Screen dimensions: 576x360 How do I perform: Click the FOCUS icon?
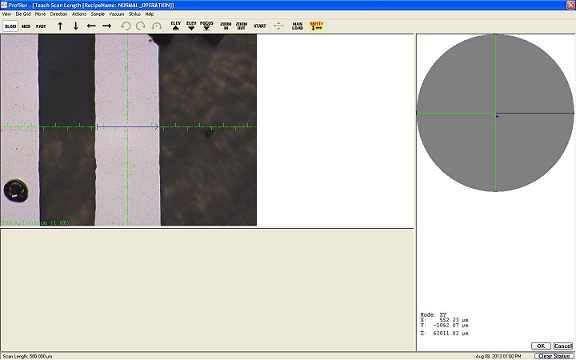point(207,26)
